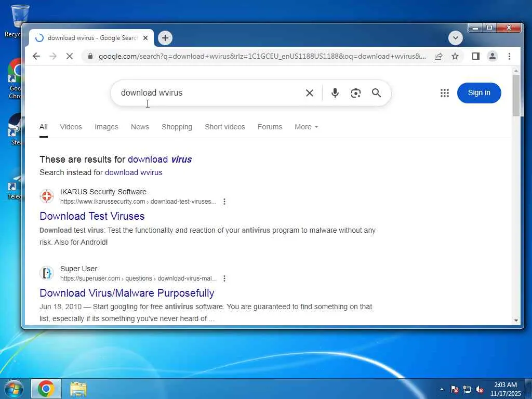Screen dimensions: 532x399
Task: Open Chrome three-dot menu
Action: 509,56
